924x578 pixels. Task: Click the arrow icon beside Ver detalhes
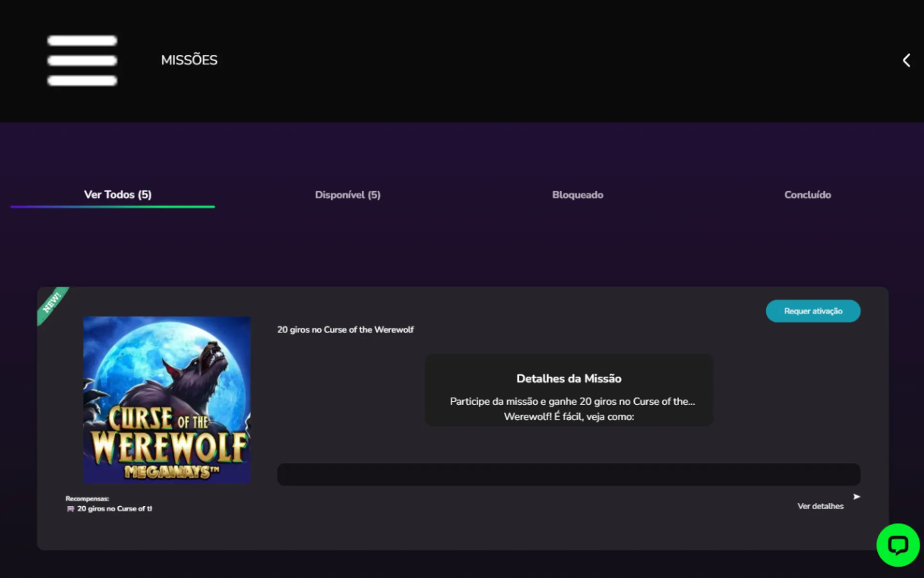pos(857,497)
